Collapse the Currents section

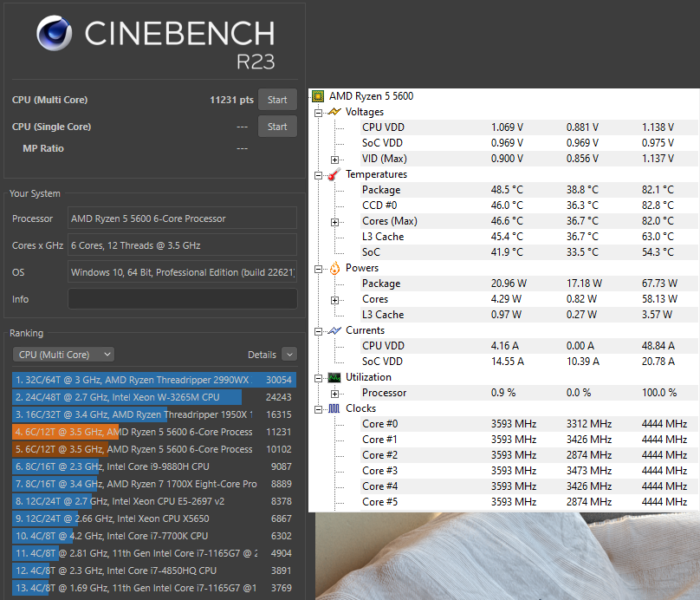point(318,331)
